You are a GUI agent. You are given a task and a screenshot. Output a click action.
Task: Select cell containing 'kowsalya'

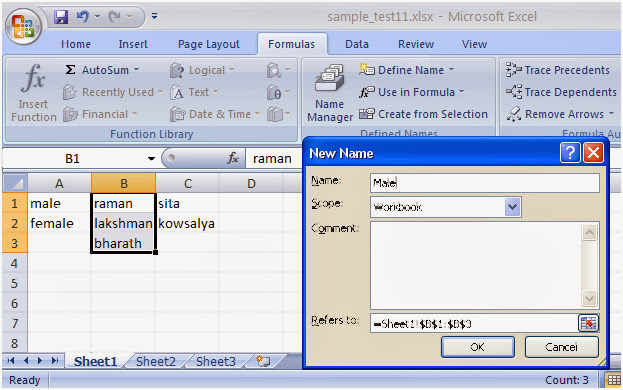coord(187,223)
